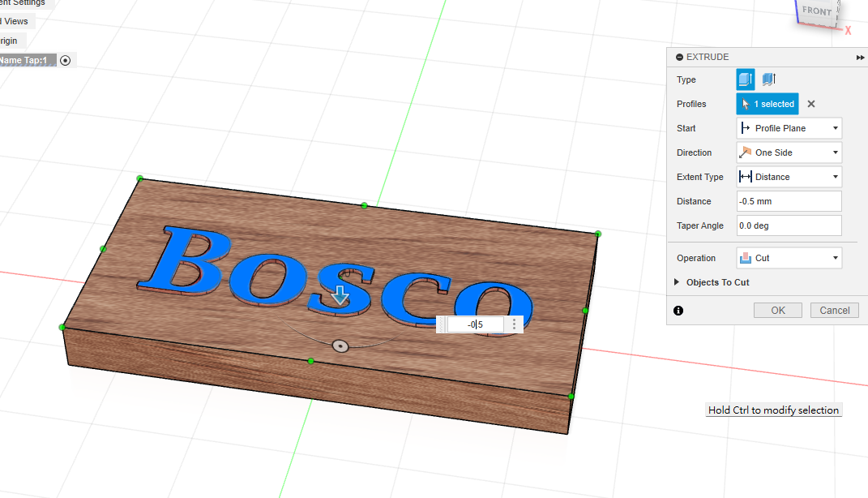The height and width of the screenshot is (498, 868).
Task: Collapse the Extrude dialog with minus icon
Action: pyautogui.click(x=679, y=58)
